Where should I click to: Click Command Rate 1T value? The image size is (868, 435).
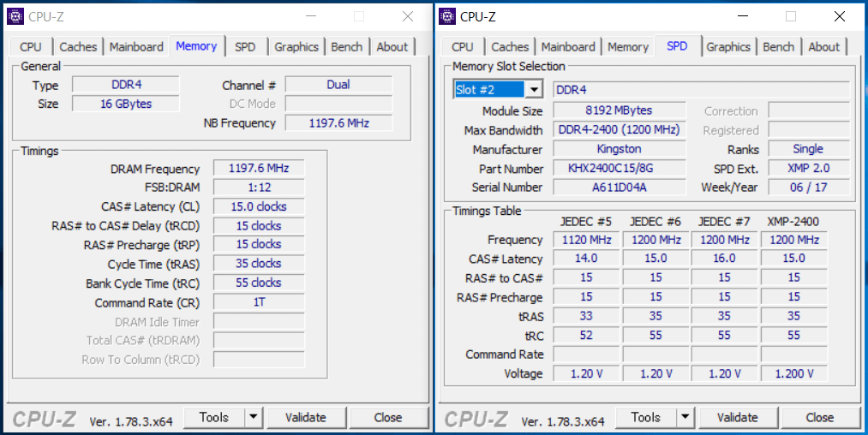pos(259,302)
